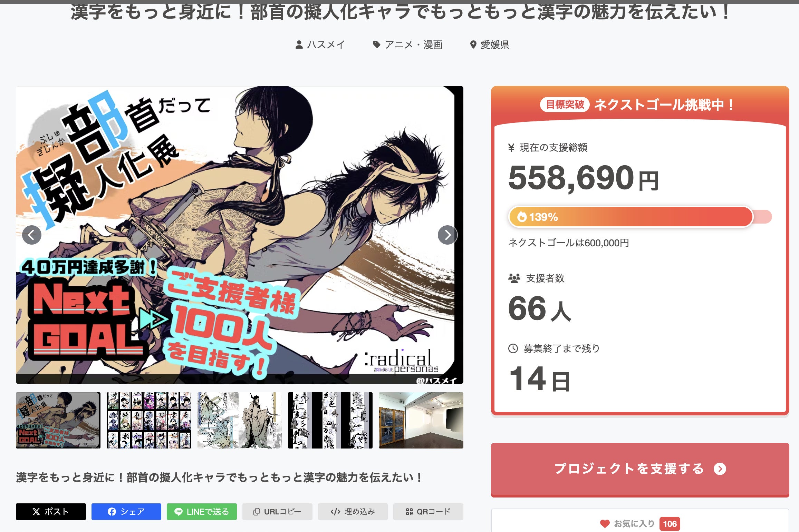Click the heart icon for お気に入り
This screenshot has height=532, width=799.
[605, 524]
